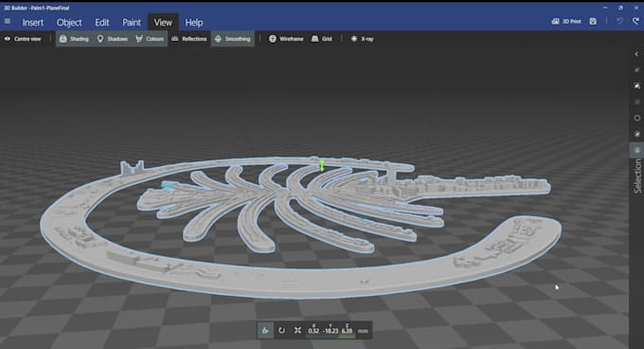Select the Move tool icon
Image resolution: width=644 pixels, height=349 pixels.
pos(265,330)
